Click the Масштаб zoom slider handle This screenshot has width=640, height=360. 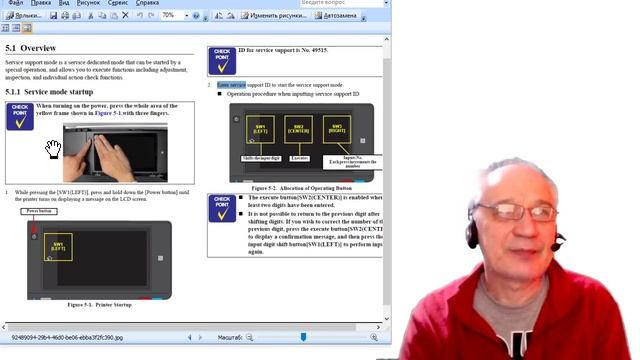click(x=303, y=337)
